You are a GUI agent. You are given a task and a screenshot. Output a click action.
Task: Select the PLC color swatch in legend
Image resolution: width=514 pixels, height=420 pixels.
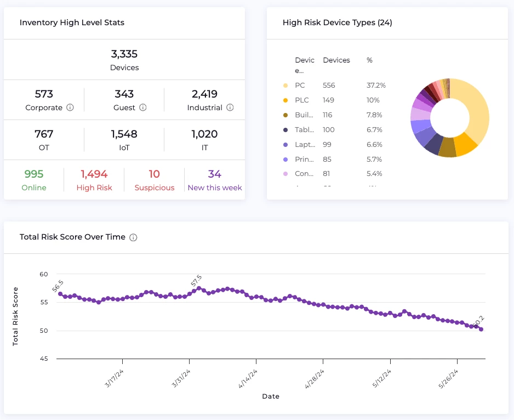(285, 100)
